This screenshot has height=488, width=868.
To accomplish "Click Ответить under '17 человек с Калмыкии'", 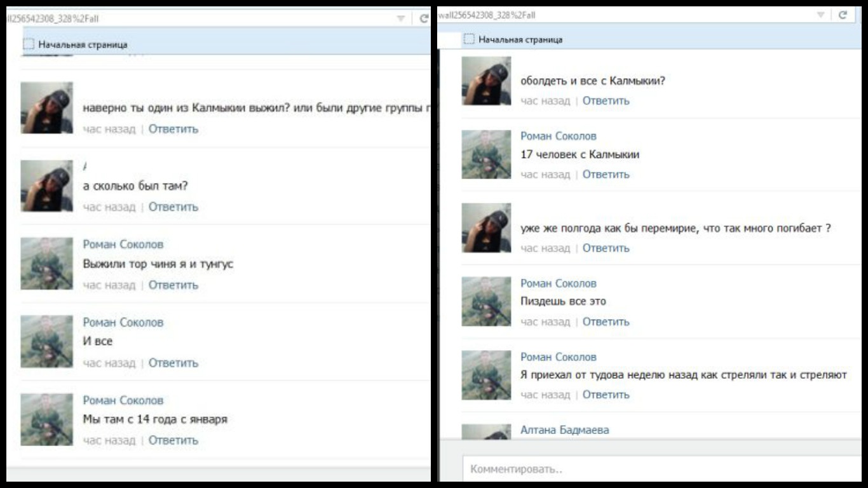I will (x=606, y=174).
